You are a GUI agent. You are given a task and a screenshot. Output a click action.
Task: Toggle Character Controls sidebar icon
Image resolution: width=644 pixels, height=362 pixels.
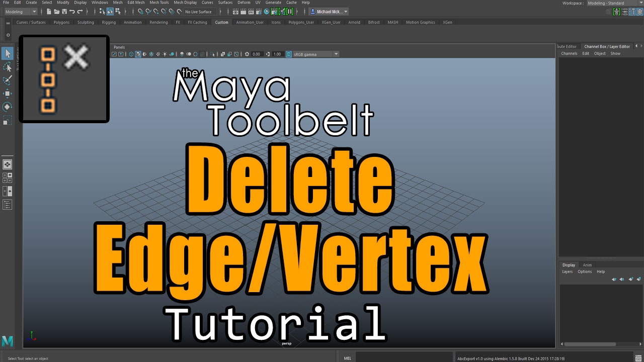click(x=616, y=12)
